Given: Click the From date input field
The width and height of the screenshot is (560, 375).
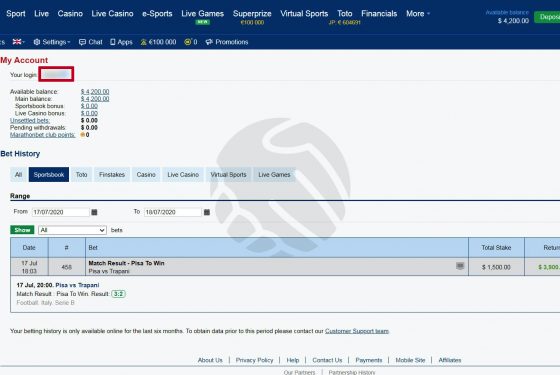Looking at the screenshot, I should click(x=61, y=212).
